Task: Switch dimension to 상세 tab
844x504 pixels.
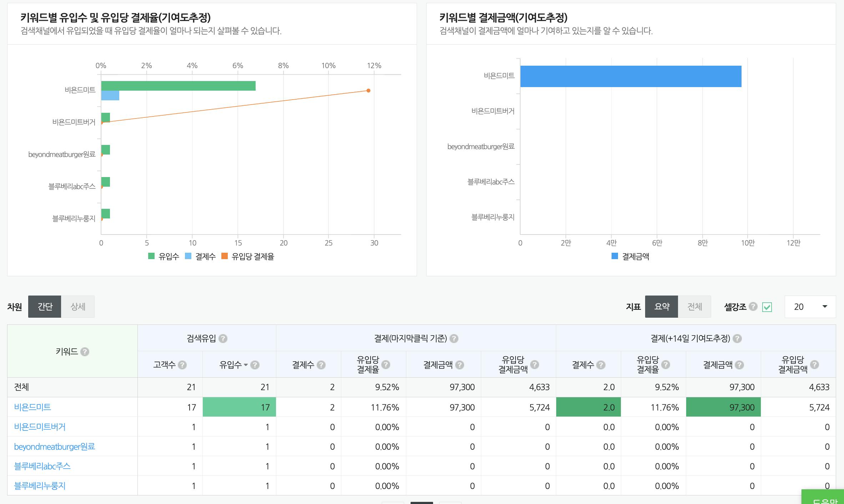Action: tap(78, 307)
